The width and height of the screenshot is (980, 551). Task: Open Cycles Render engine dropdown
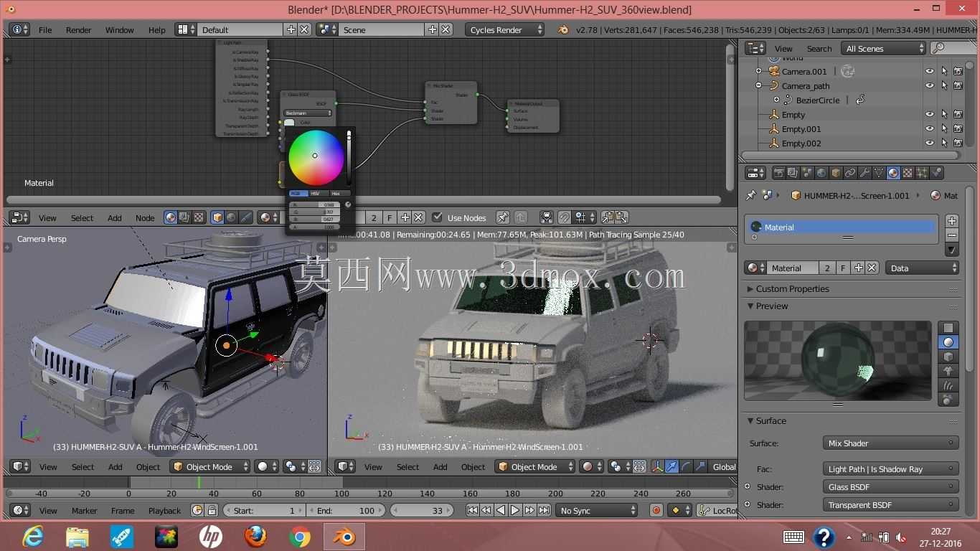[x=504, y=29]
